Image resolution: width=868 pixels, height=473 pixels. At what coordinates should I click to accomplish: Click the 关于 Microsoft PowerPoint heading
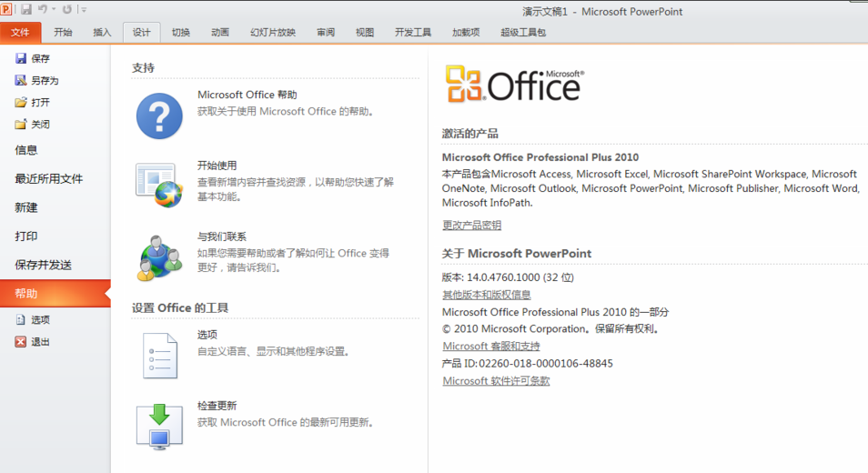[517, 254]
